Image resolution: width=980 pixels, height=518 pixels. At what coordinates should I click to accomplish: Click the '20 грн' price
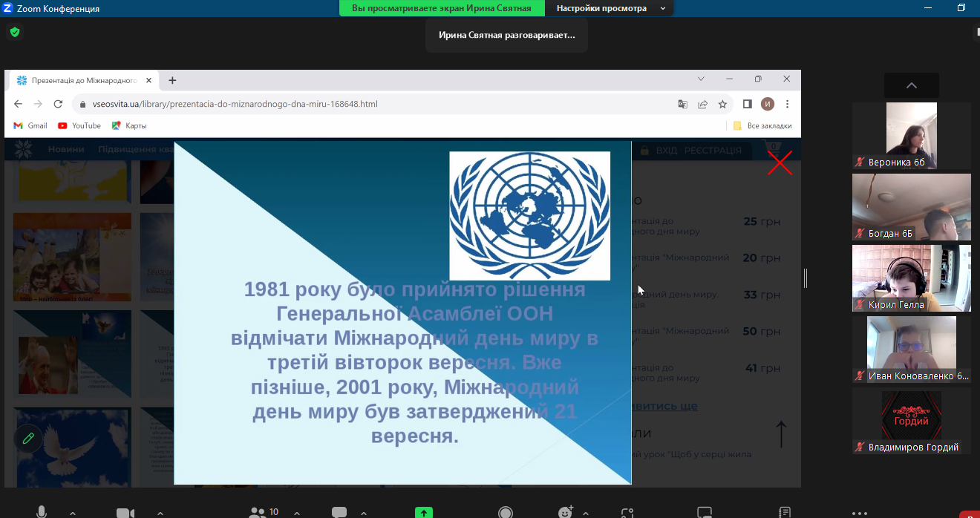762,258
